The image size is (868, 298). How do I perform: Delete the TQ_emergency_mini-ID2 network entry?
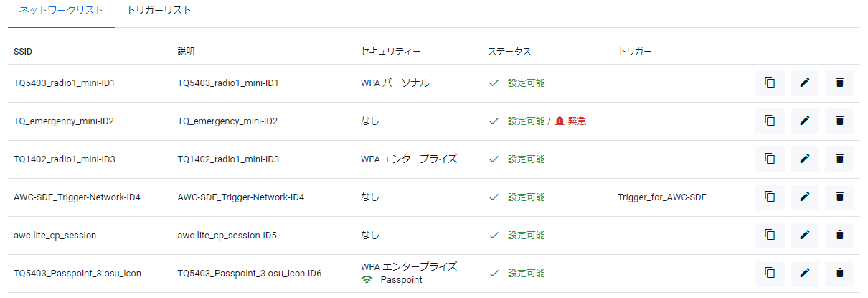click(839, 121)
